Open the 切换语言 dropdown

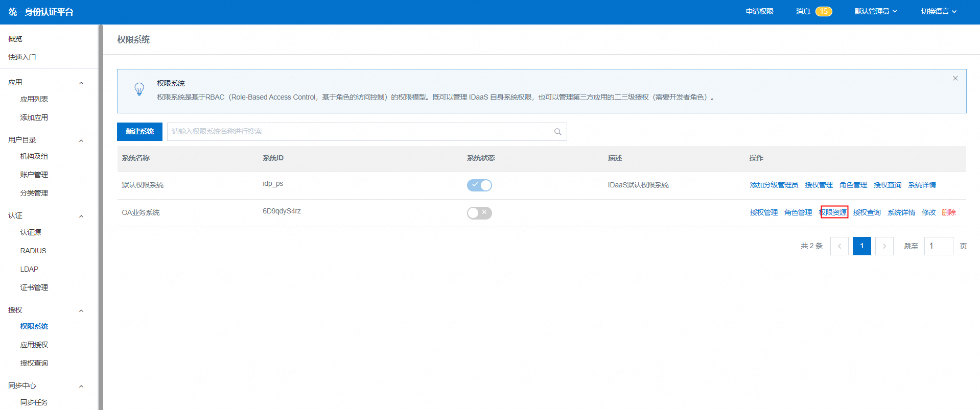point(939,11)
